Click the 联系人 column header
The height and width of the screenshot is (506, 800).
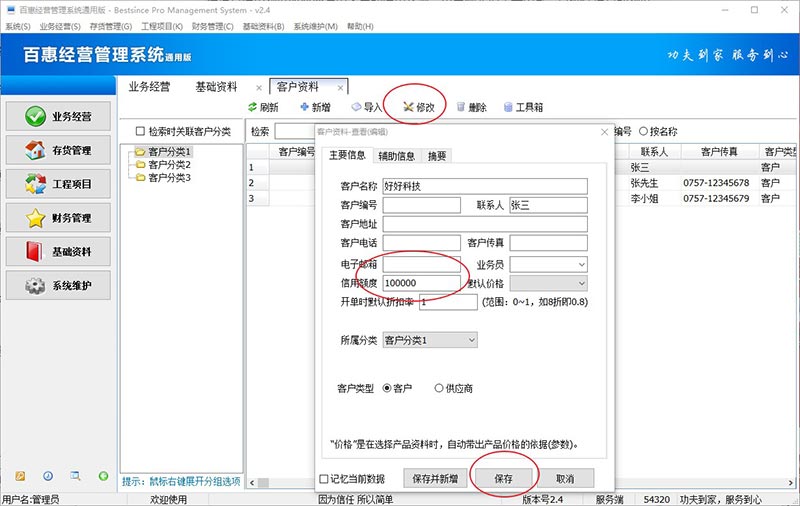[x=654, y=151]
